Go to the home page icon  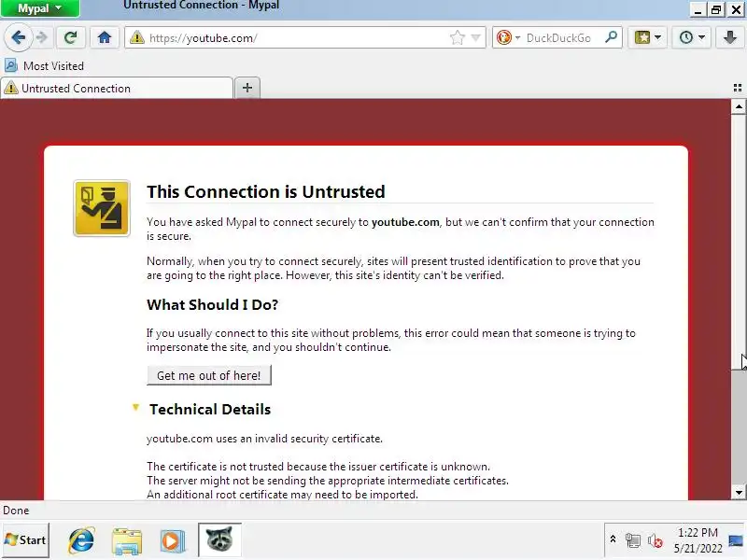105,37
